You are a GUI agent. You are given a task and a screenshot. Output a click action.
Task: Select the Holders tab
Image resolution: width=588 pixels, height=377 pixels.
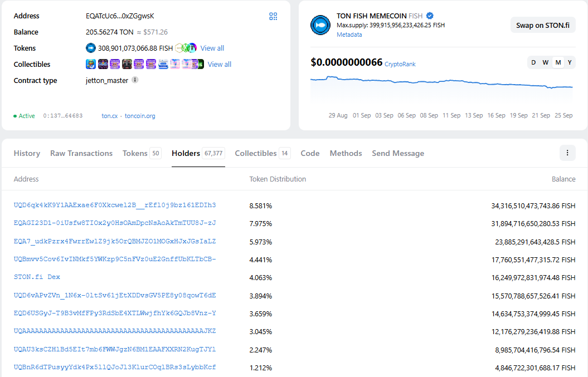tap(198, 153)
